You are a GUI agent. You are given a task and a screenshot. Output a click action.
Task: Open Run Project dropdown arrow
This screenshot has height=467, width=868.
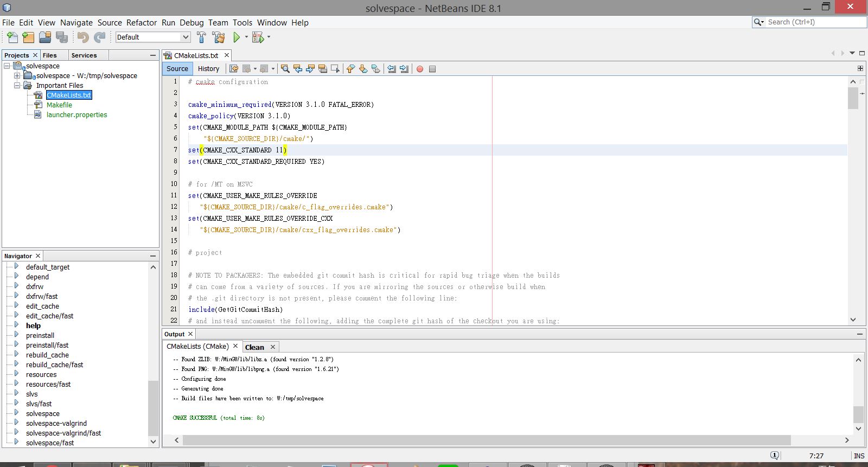(x=246, y=37)
